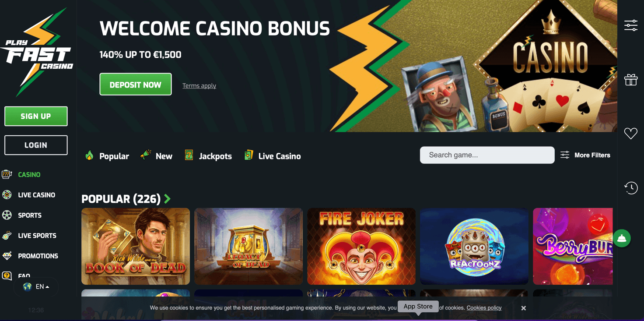The image size is (644, 321).
Task: Click the Play Fast Casino logo
Action: [x=36, y=52]
